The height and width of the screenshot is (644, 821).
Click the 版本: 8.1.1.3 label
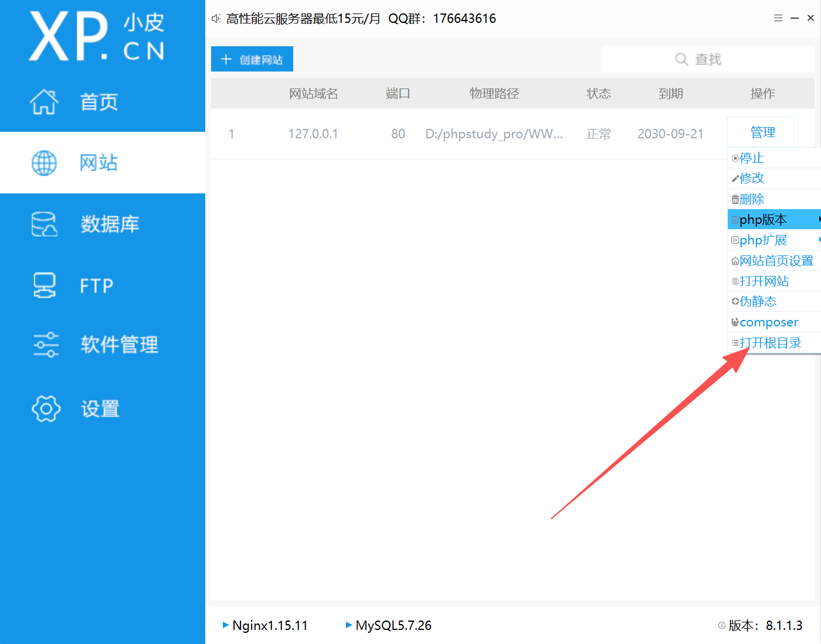(x=765, y=625)
